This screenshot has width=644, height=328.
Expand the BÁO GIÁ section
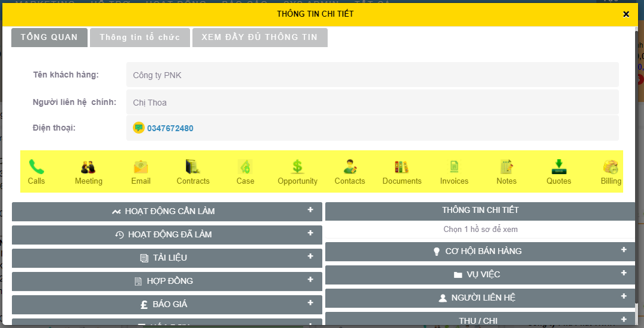coord(310,303)
